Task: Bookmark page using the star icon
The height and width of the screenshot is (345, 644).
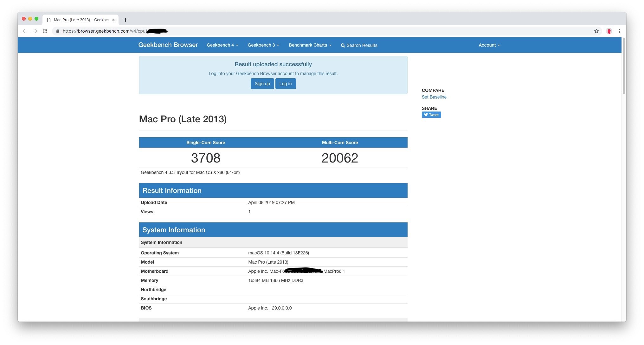Action: [596, 31]
